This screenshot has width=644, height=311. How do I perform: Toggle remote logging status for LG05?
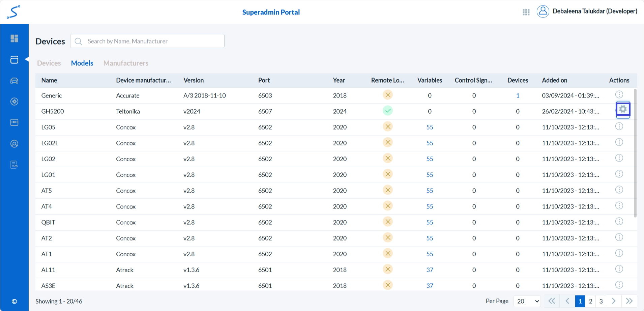[x=388, y=126]
